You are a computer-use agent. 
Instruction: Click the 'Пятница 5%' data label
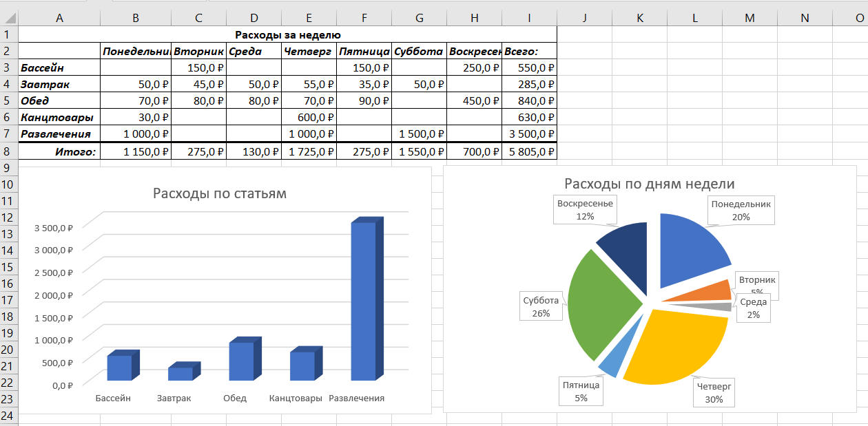(581, 392)
